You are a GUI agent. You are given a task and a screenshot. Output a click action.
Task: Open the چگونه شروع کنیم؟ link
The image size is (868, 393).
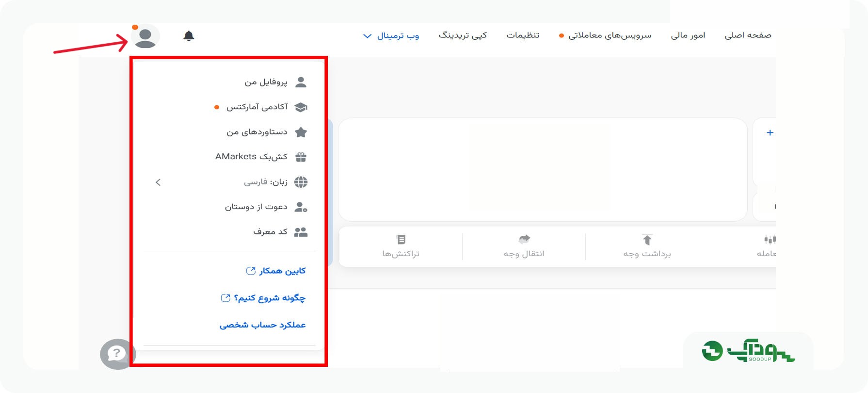(x=270, y=298)
